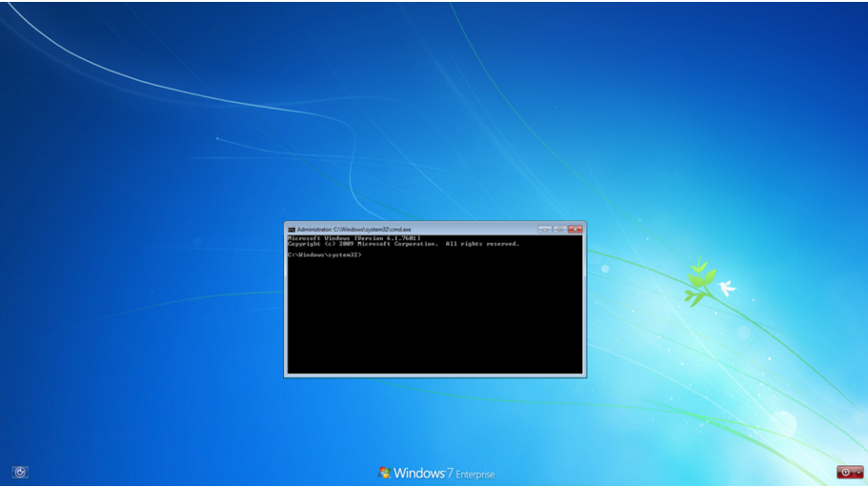Click the "Administrator:" label in title bar
This screenshot has width=868, height=487.
[x=314, y=230]
